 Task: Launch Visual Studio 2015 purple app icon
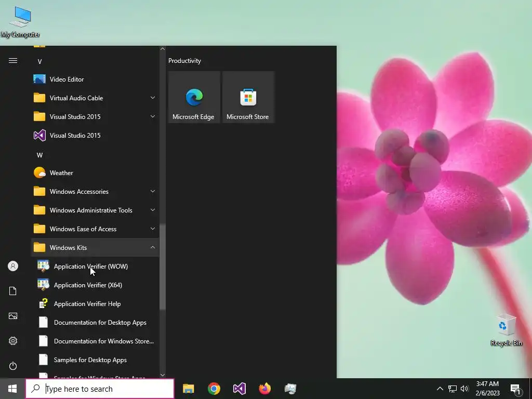(x=39, y=136)
